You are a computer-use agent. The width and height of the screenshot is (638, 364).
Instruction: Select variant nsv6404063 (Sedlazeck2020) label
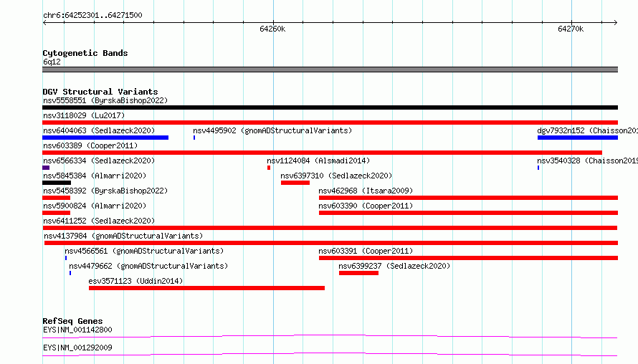click(99, 130)
